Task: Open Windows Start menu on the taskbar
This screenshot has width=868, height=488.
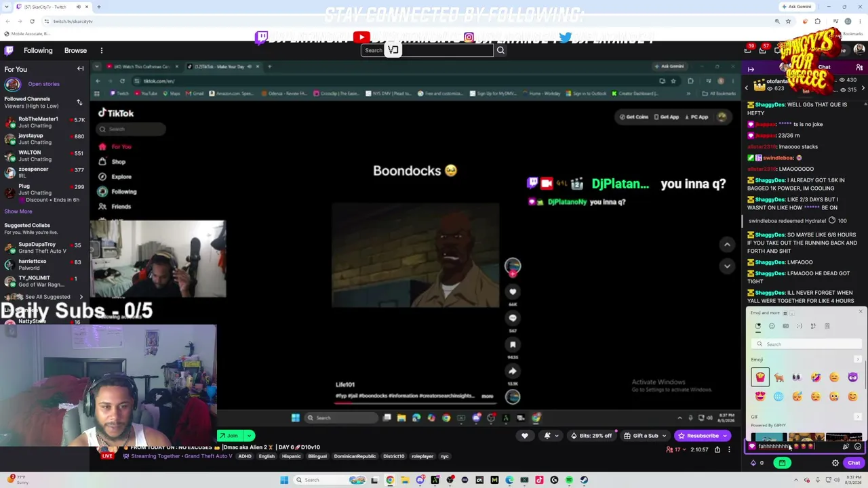Action: coord(284,480)
